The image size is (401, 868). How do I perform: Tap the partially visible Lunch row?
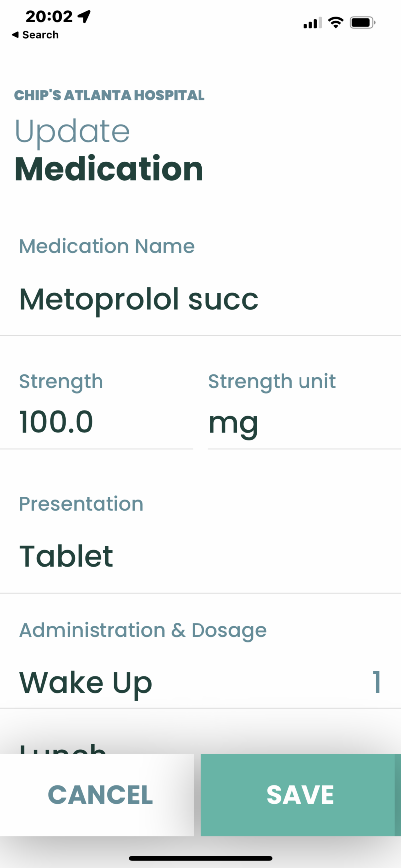63,748
